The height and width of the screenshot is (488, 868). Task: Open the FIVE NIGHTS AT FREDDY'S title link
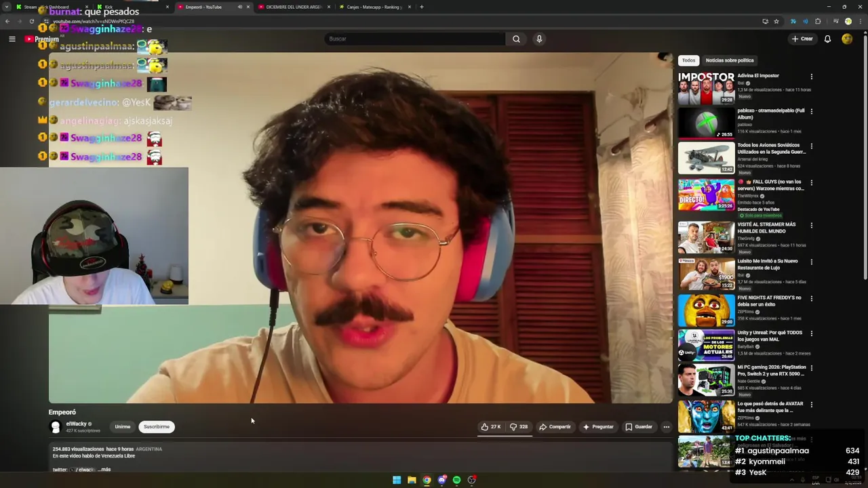pos(769,301)
